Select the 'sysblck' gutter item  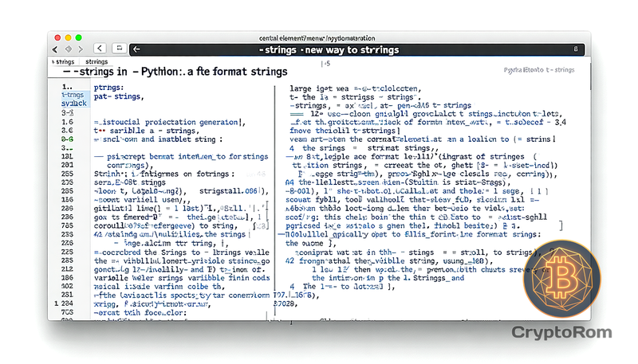coord(74,104)
